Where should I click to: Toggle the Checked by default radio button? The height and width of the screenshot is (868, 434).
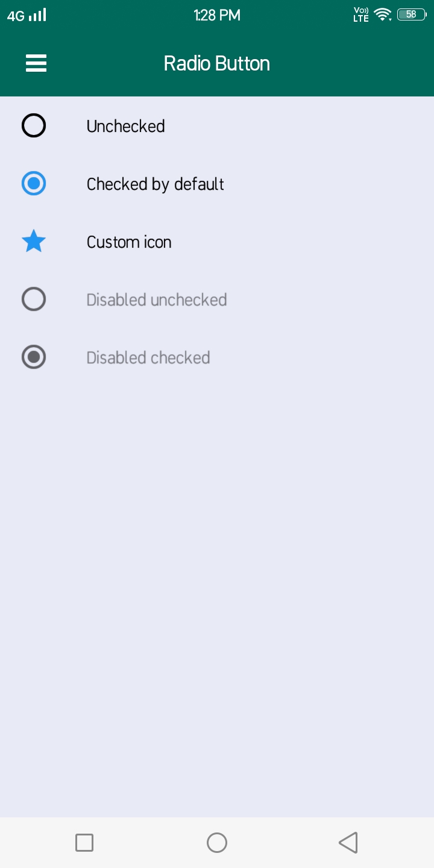[x=34, y=184]
